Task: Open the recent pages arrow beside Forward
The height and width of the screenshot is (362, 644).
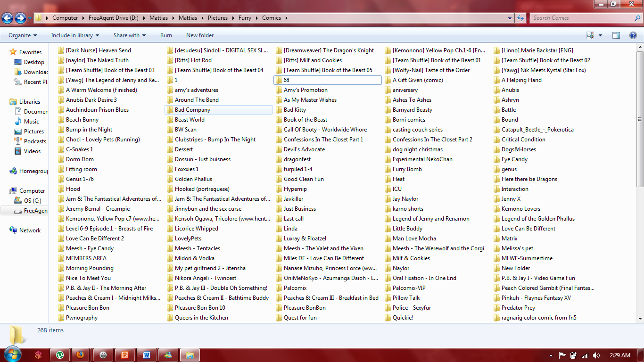Action: click(x=30, y=18)
